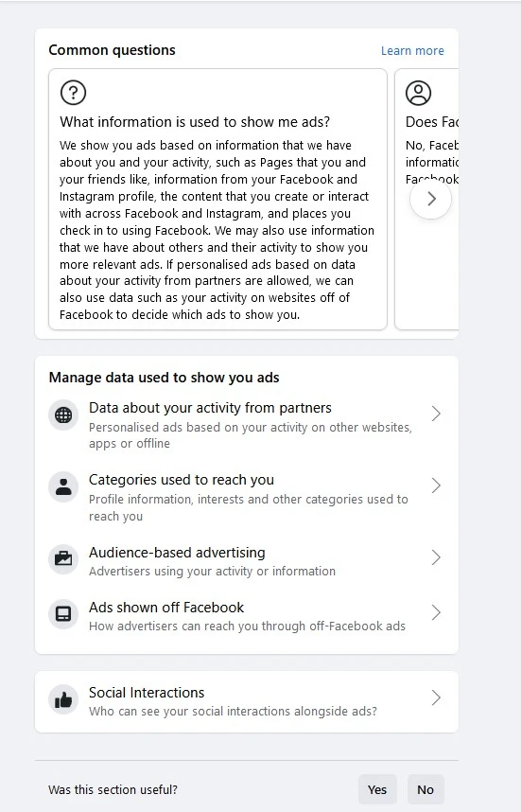Click the person icon beside Categories used
521x812 pixels.
pos(63,486)
